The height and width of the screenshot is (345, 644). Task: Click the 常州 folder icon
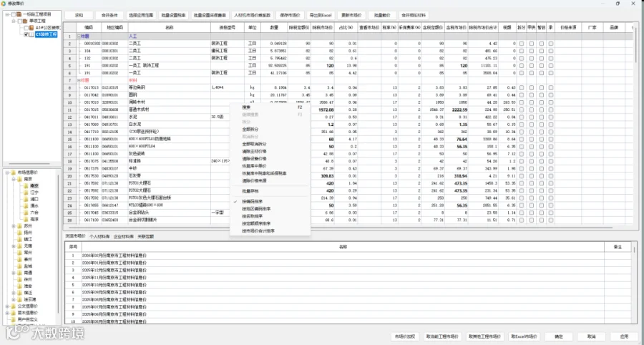coord(19,253)
